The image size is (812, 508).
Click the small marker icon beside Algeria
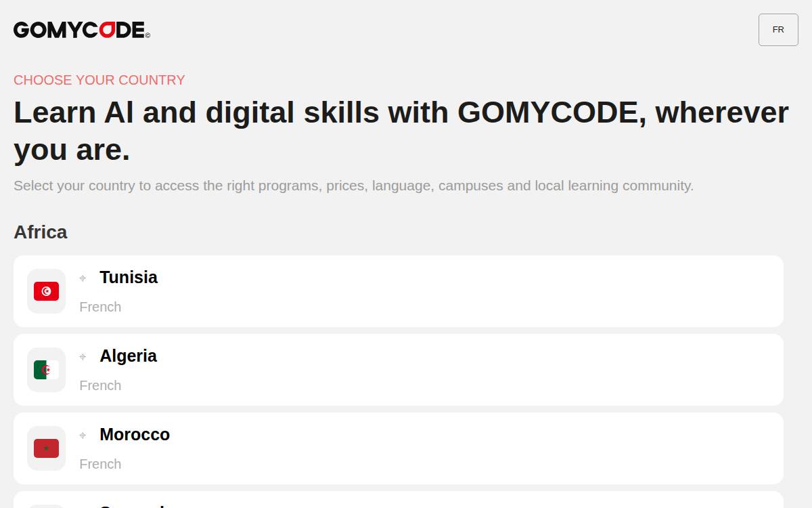pyautogui.click(x=83, y=357)
